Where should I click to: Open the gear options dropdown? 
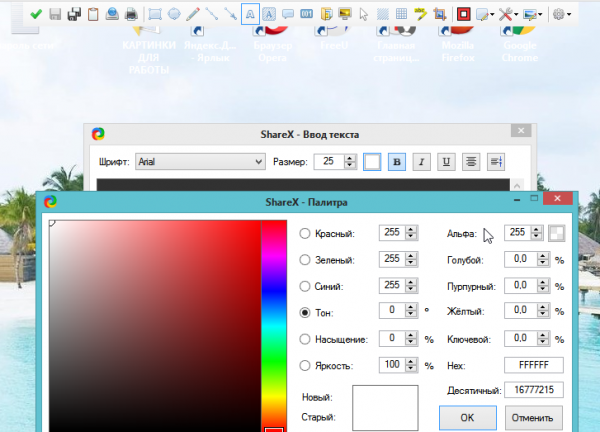[562, 15]
